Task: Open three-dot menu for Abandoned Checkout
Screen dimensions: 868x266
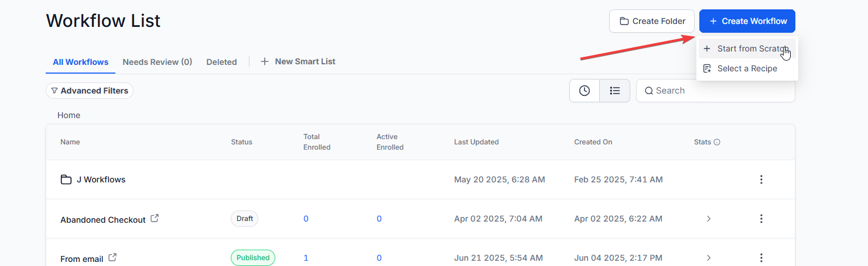Action: tap(761, 219)
